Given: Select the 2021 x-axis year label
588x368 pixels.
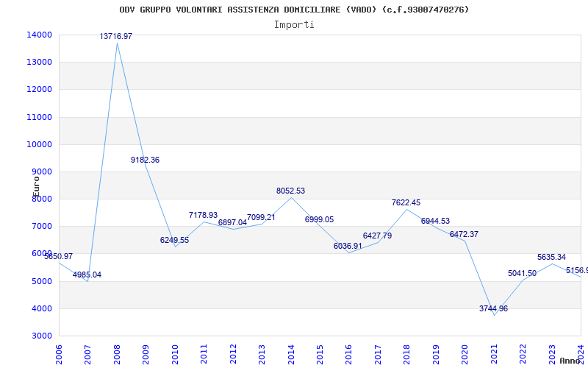Looking at the screenshot, I should coord(494,355).
